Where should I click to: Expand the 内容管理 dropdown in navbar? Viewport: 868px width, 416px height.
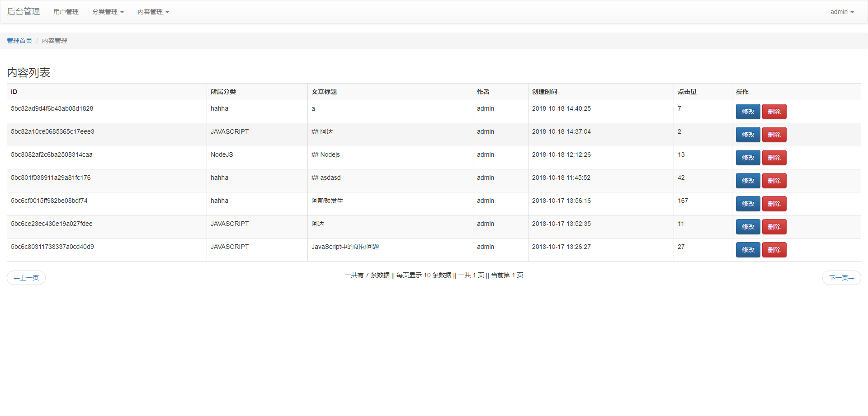[x=153, y=12]
